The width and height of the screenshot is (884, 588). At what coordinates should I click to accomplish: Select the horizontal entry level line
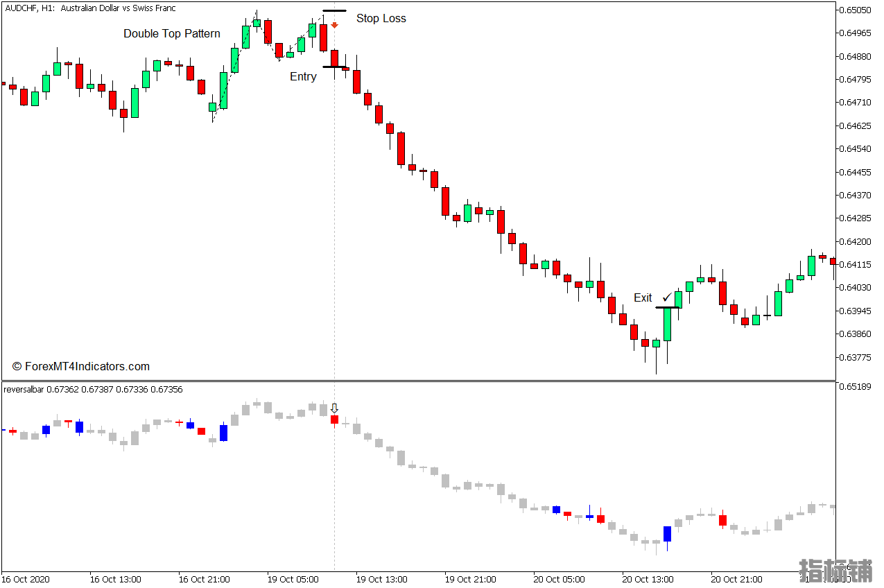click(336, 67)
